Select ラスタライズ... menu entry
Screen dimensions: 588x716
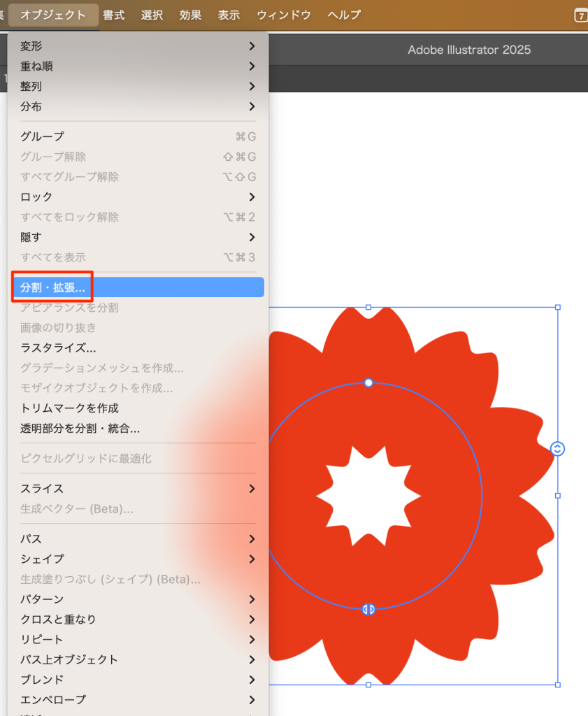[59, 348]
